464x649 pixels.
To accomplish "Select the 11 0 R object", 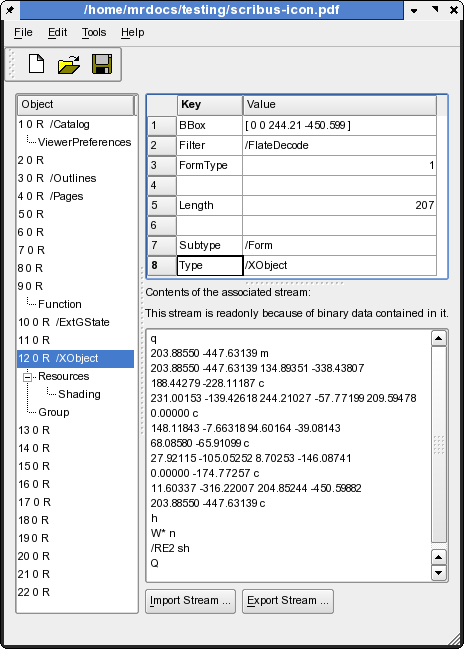I will coord(34,340).
